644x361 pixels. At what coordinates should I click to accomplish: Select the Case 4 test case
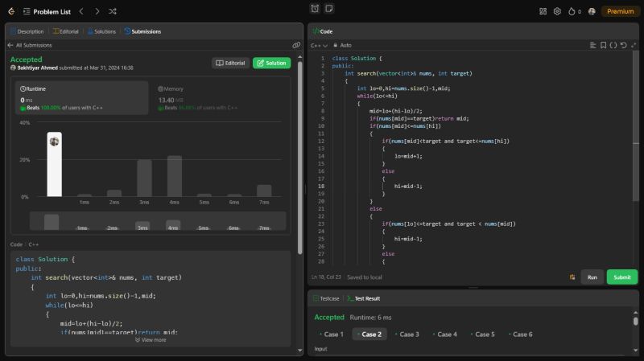tap(445, 334)
